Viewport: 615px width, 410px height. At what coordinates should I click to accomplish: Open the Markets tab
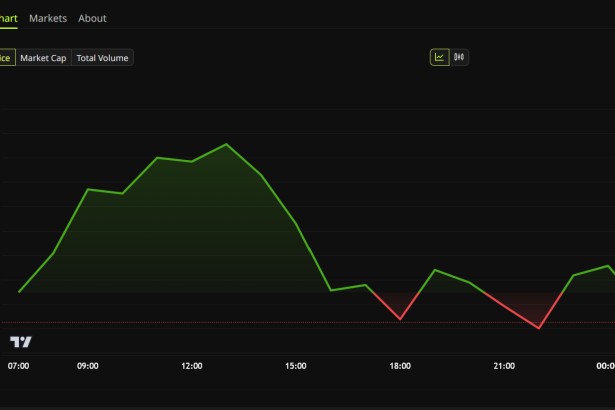48,18
